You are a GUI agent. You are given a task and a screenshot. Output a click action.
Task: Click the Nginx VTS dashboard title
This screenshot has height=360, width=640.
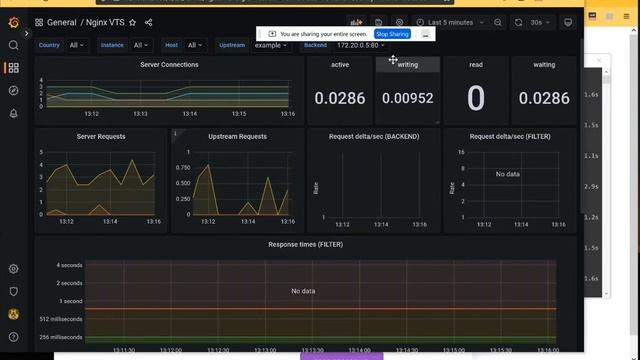pos(105,22)
